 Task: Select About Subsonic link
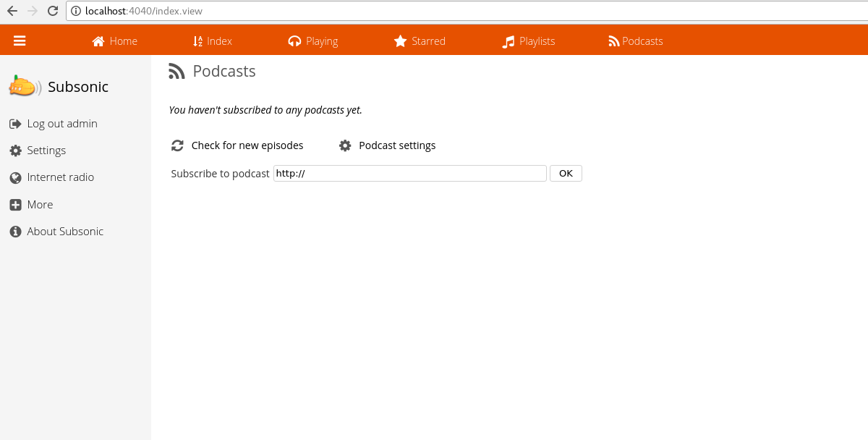65,232
